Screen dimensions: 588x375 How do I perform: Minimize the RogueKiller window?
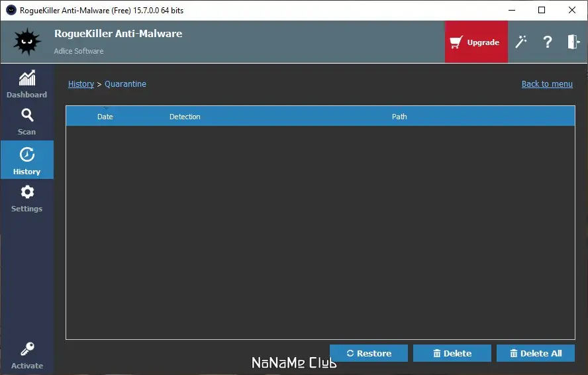click(512, 10)
